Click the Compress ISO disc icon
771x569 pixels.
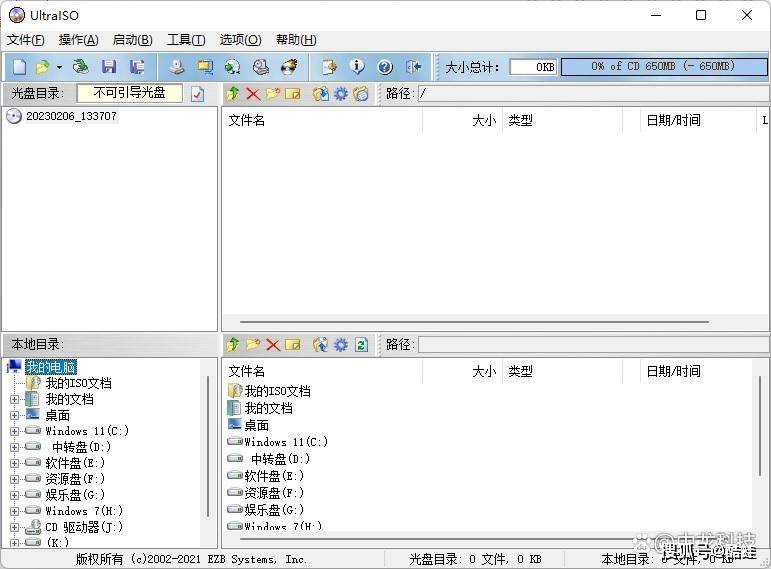click(x=233, y=67)
